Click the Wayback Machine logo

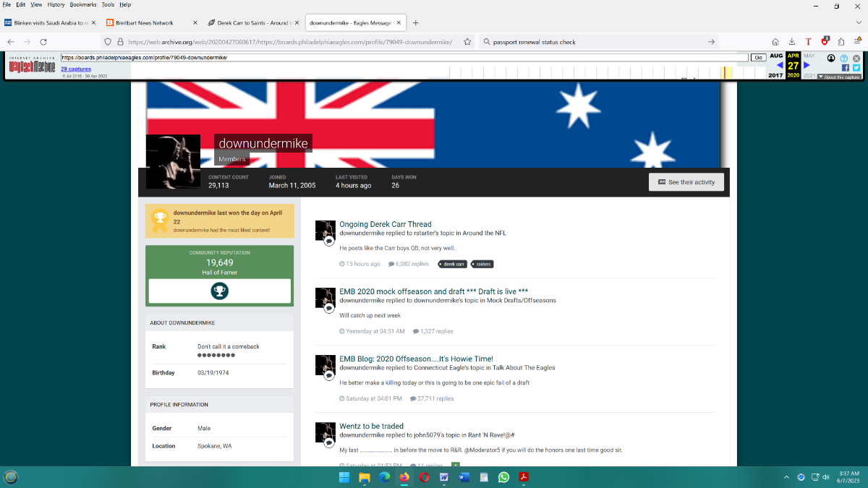33,67
